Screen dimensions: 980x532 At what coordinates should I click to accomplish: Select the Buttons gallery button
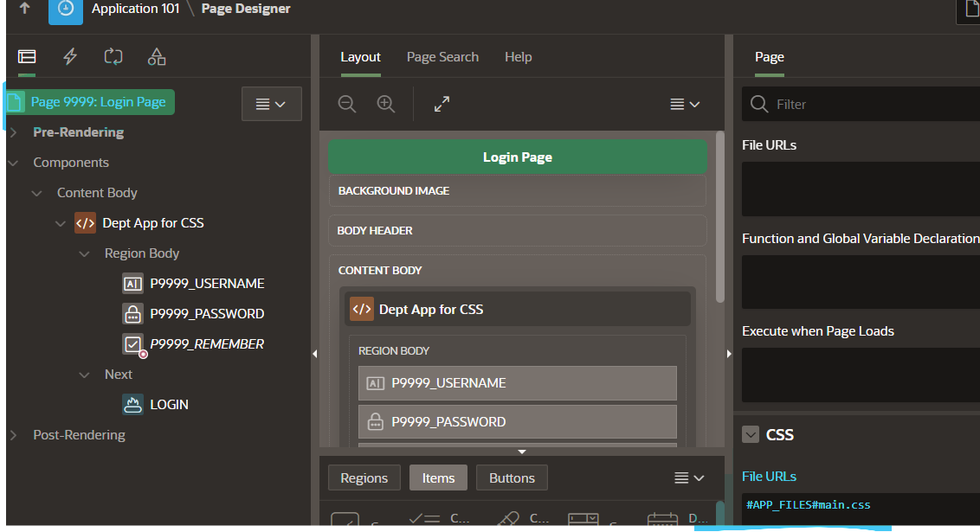point(512,478)
